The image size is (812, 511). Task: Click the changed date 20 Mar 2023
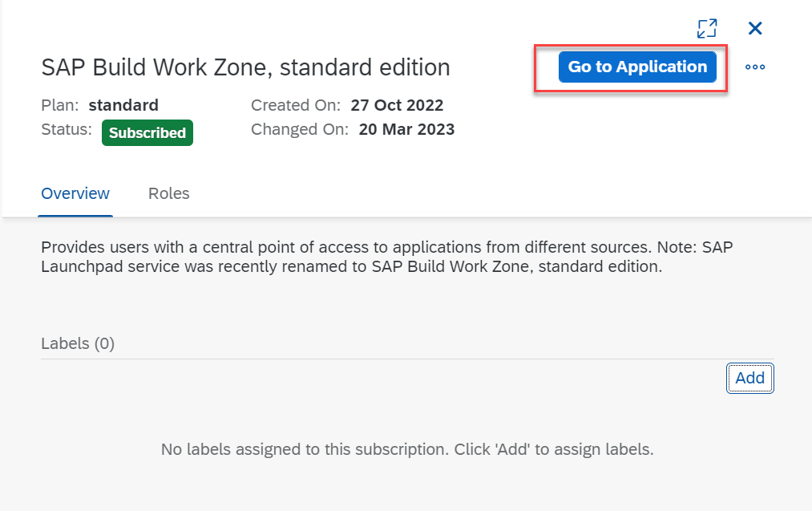(406, 129)
